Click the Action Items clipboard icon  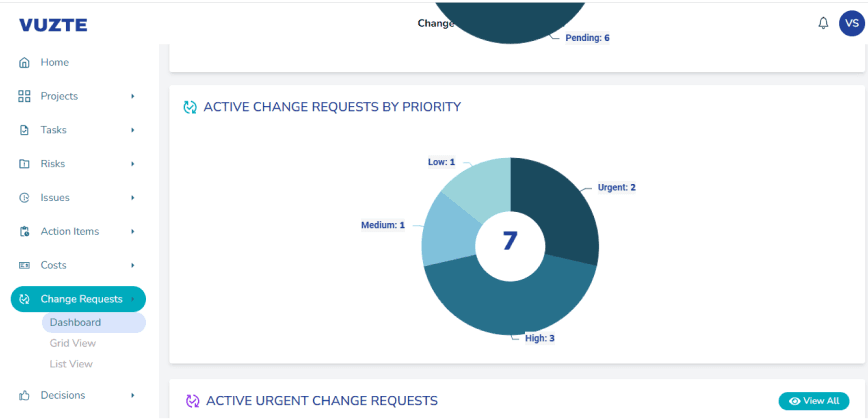coord(25,232)
